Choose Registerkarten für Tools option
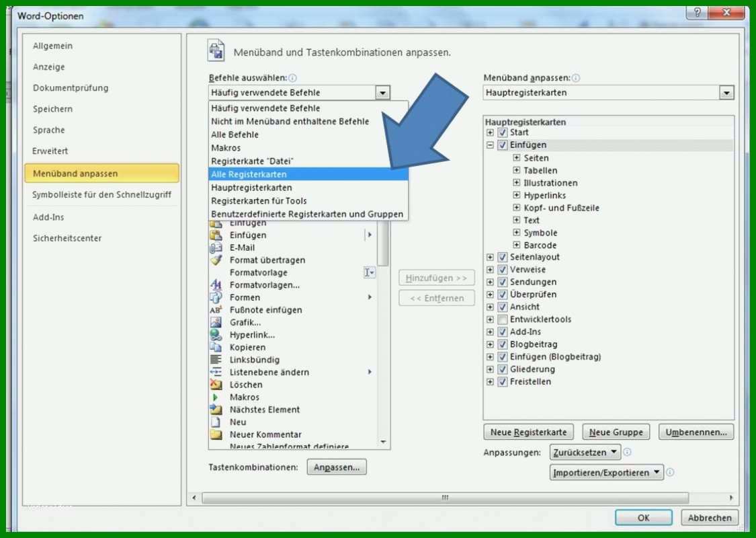The height and width of the screenshot is (538, 756). 308,200
